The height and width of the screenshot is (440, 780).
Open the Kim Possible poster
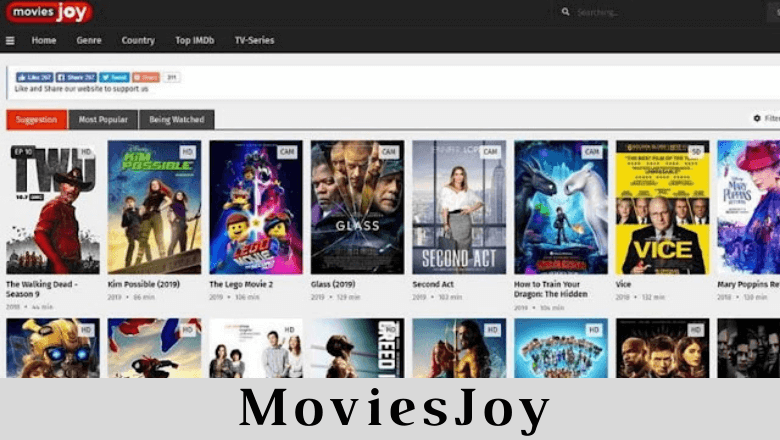[x=155, y=207]
